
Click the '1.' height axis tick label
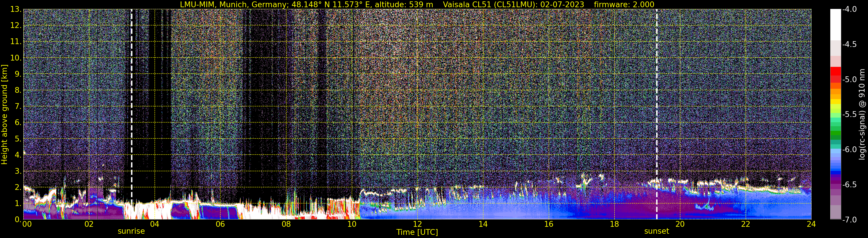[x=18, y=204]
